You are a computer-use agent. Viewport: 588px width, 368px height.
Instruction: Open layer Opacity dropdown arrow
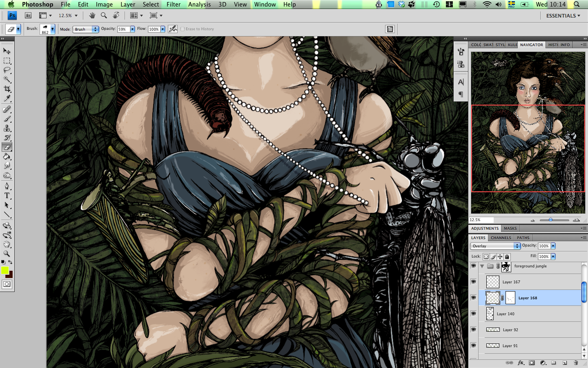click(x=553, y=246)
